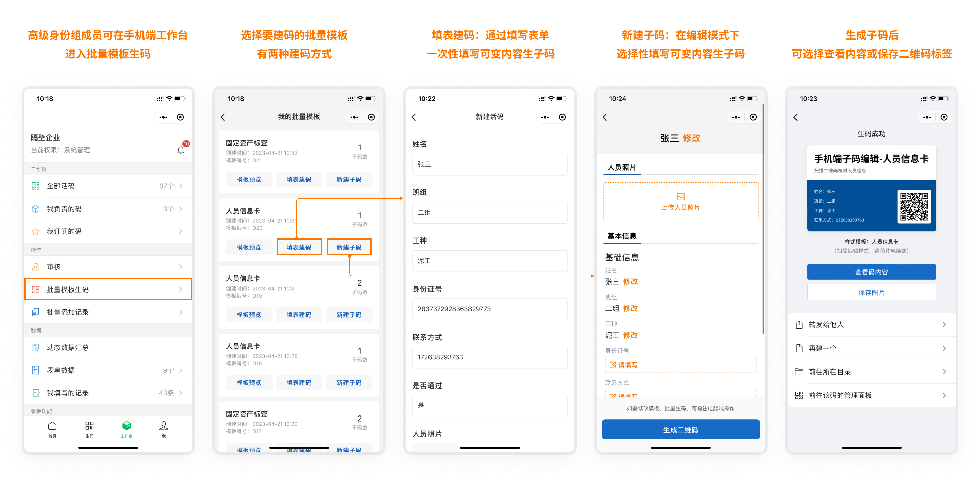The image size is (980, 482).
Task: Click 生成二维码 button
Action: 681,430
